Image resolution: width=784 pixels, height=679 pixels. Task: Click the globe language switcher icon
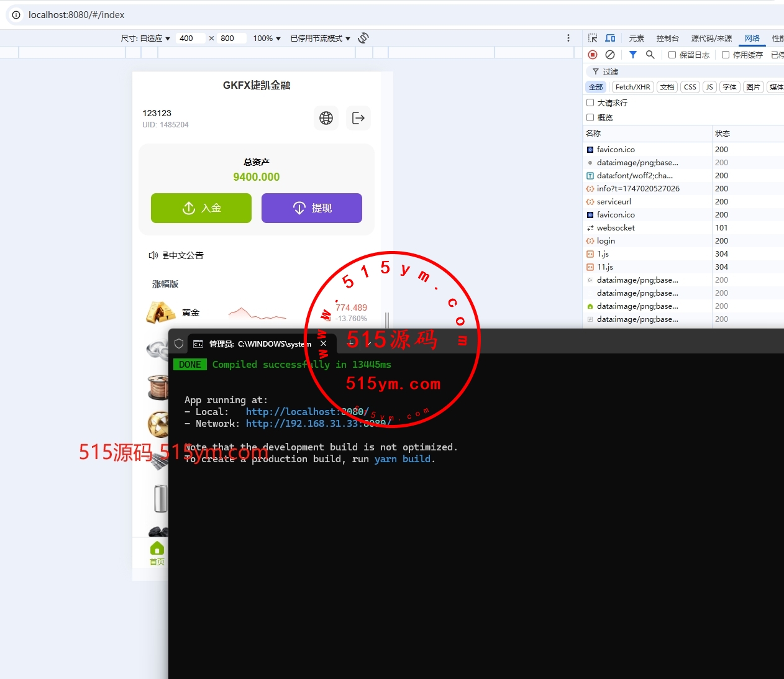click(326, 118)
